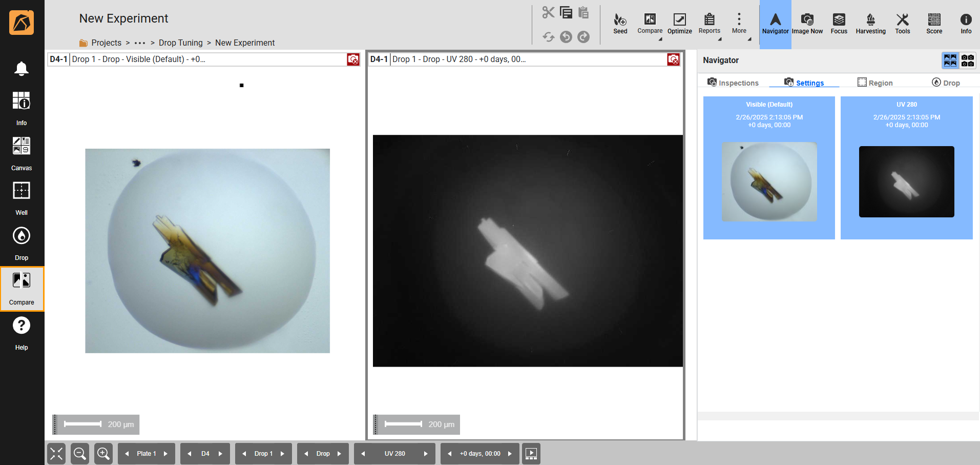This screenshot has width=980, height=465.
Task: Zoom out the image
Action: (80, 454)
